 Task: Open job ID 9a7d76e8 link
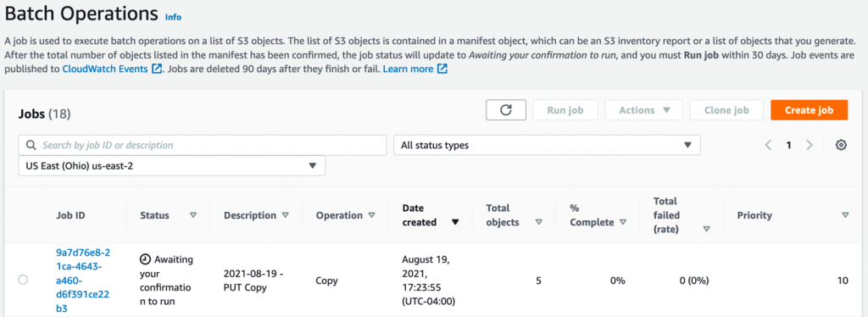point(83,281)
